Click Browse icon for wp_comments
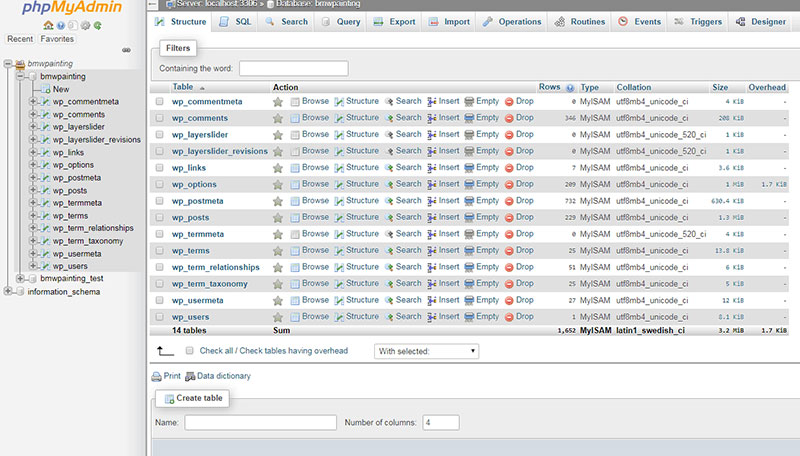Image resolution: width=800 pixels, height=456 pixels. click(x=295, y=118)
